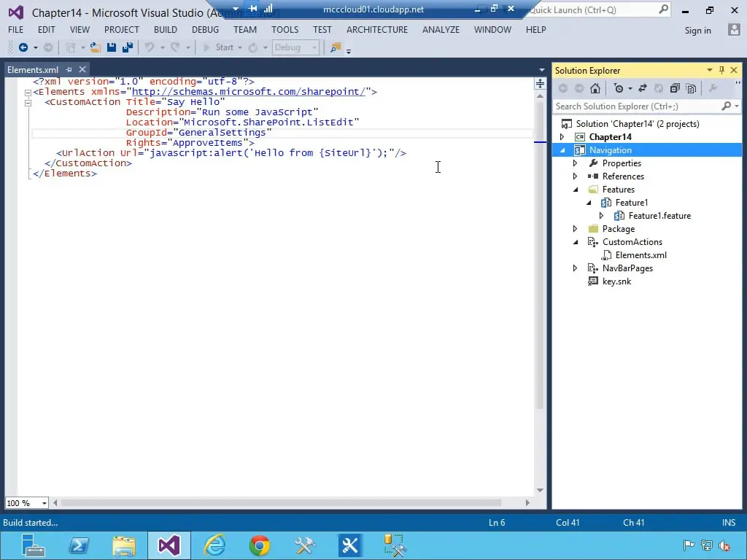
Task: Collapse the Features folder node
Action: point(575,190)
